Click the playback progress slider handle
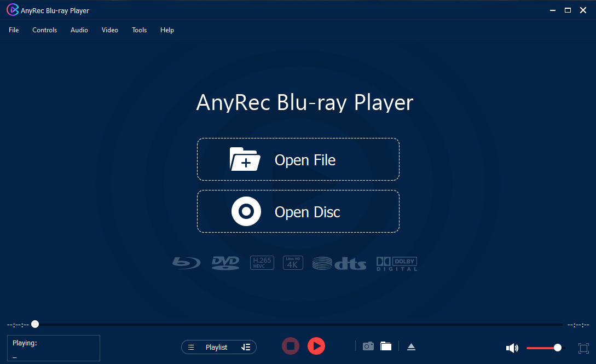The width and height of the screenshot is (596, 364). (x=35, y=324)
